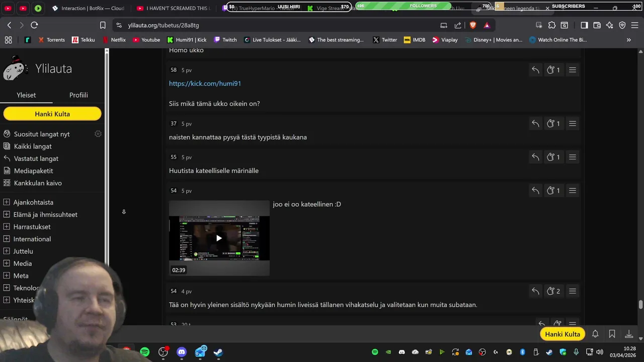The width and height of the screenshot is (644, 362).
Task: Click the bottom bar bookmark icon
Action: point(612,334)
